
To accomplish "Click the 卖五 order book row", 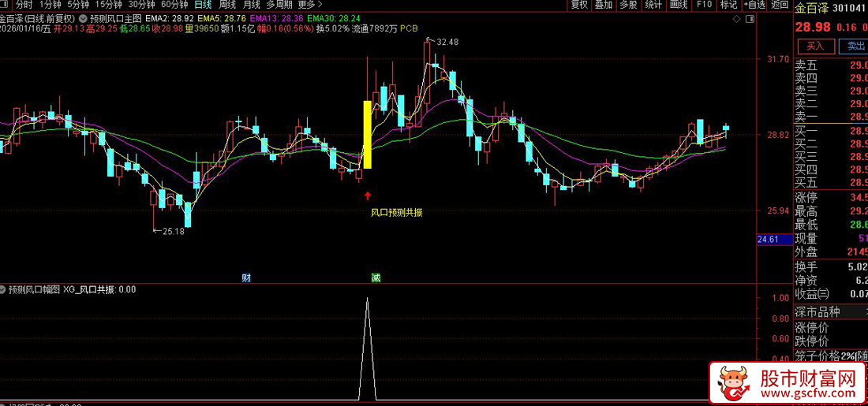I will coord(830,65).
